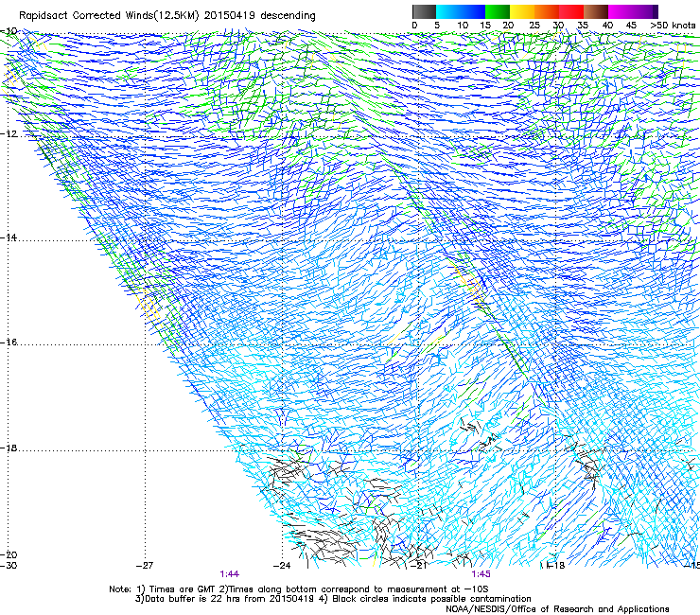Click the '-18' latitude axis label on left

point(9,448)
